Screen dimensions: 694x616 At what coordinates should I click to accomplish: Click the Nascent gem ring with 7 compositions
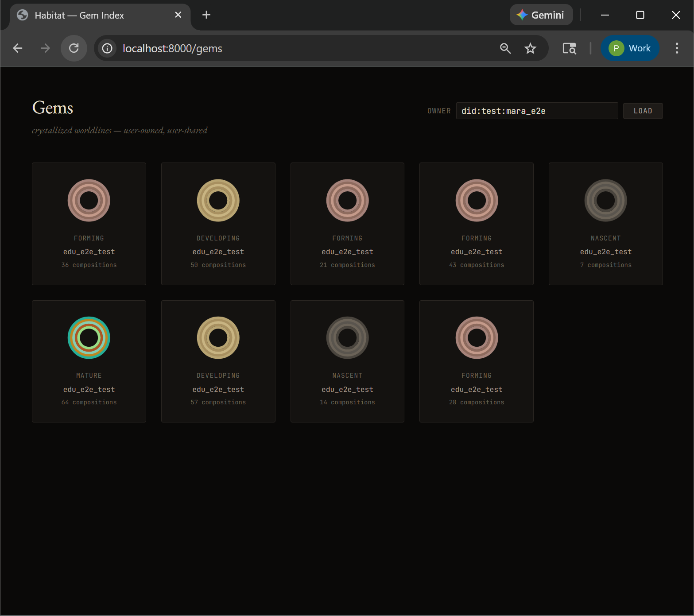click(x=605, y=201)
